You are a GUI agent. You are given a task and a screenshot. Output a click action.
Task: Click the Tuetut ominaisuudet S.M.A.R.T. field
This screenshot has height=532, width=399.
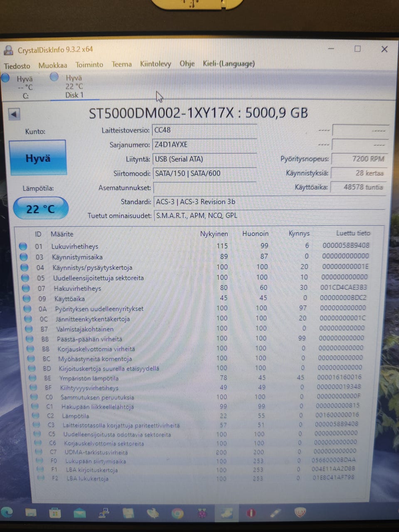point(269,216)
